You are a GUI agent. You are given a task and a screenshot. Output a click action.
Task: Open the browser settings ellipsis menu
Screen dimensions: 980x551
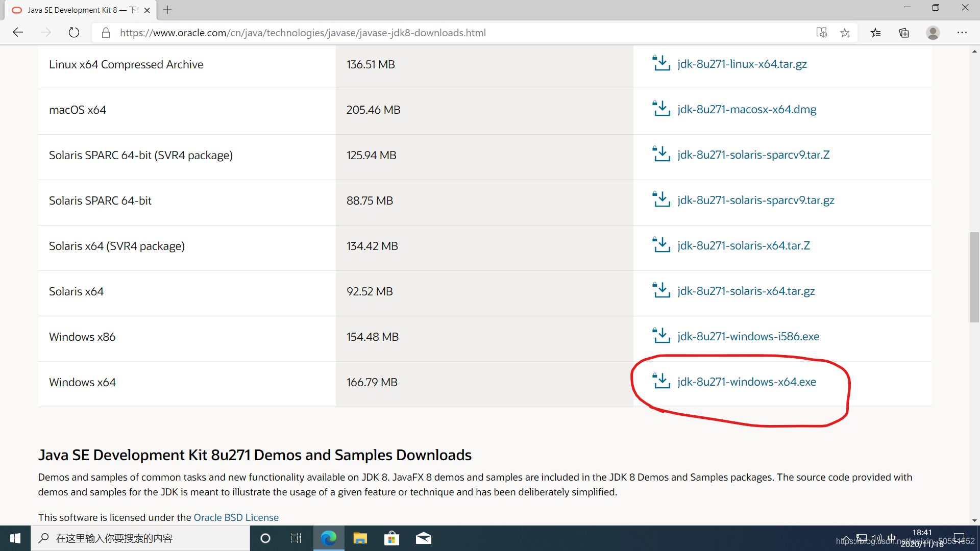[962, 33]
